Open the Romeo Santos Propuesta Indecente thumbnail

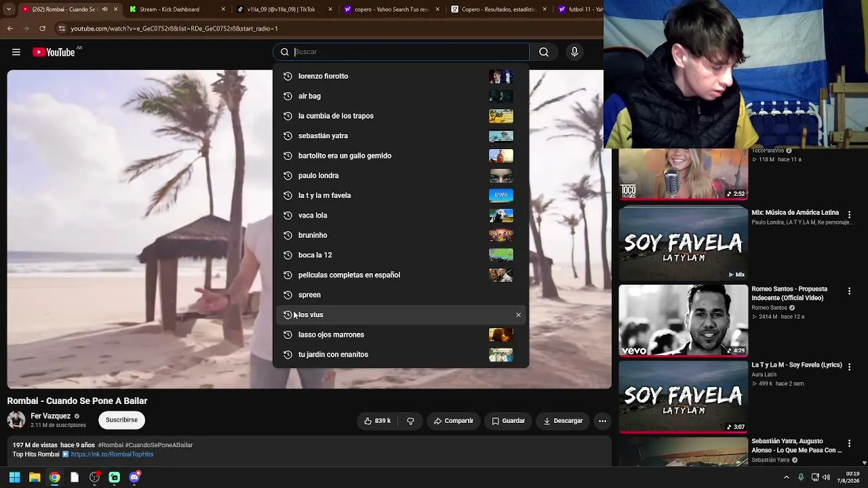(683, 321)
